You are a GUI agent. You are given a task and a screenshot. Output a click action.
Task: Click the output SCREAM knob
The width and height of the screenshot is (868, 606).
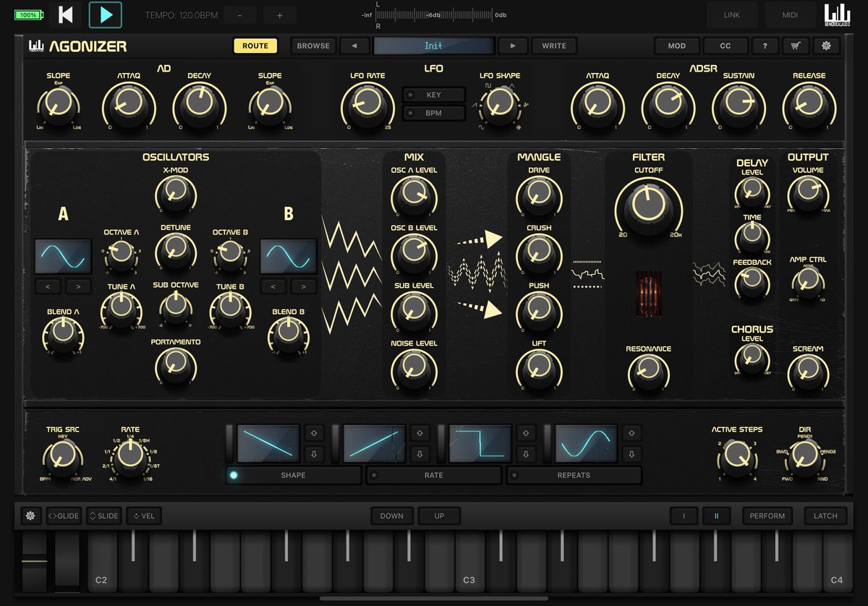pyautogui.click(x=807, y=371)
